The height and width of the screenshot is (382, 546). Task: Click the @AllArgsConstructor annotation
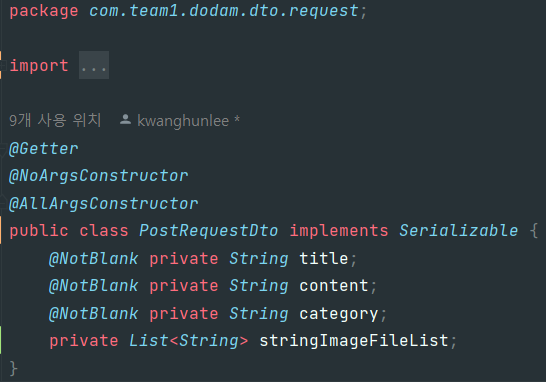pos(103,203)
